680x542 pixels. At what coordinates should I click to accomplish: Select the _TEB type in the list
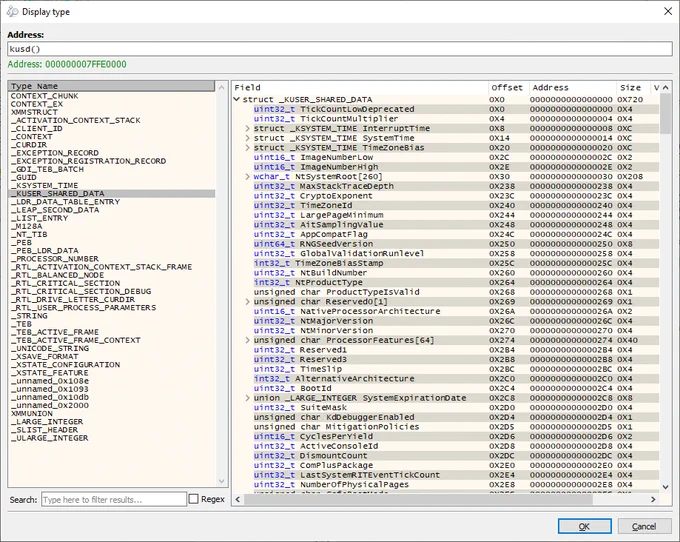(x=111, y=324)
